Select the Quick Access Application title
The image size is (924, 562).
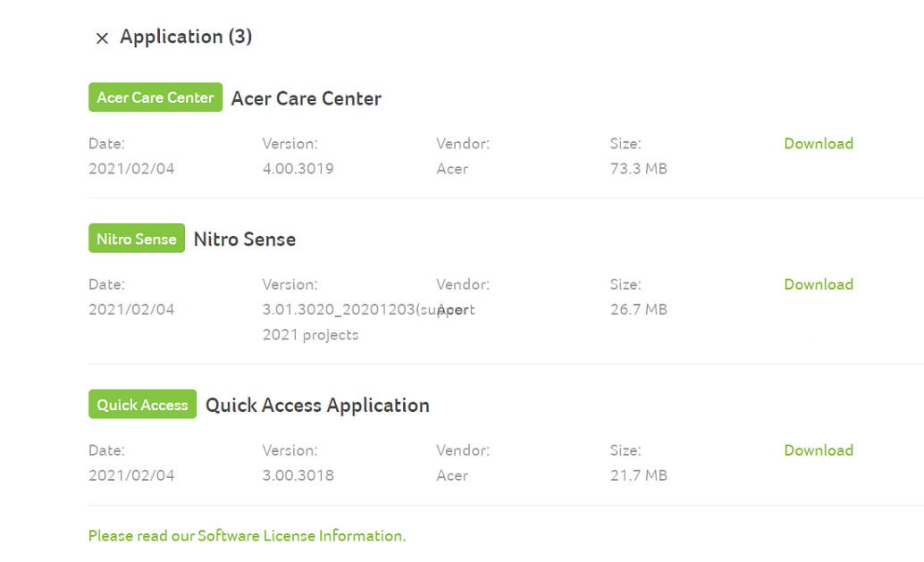(317, 406)
